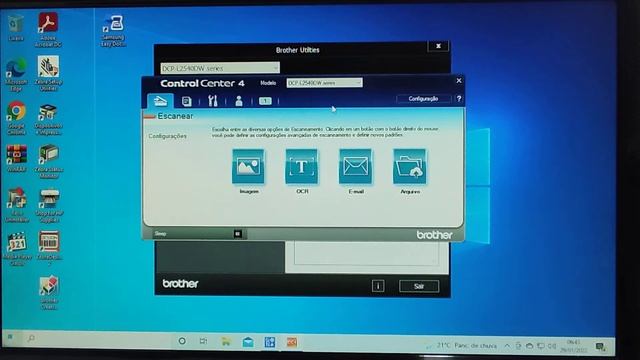Select Media Player Classic desktop icon

17,249
